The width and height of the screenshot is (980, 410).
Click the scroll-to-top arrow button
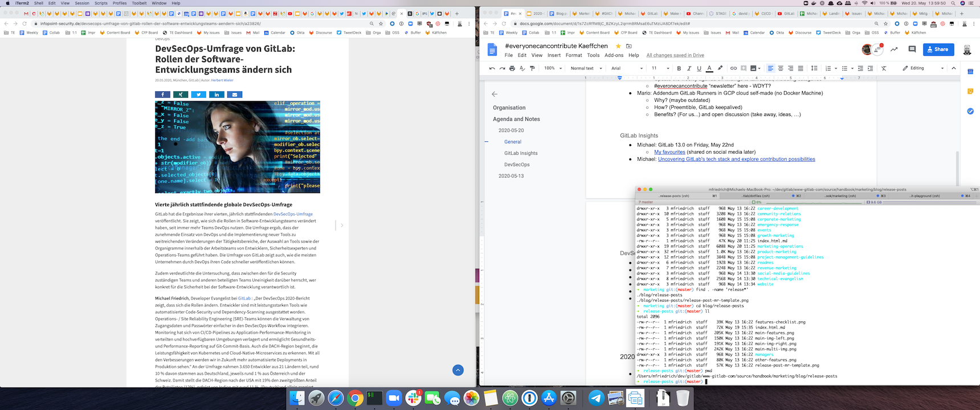[x=458, y=370]
